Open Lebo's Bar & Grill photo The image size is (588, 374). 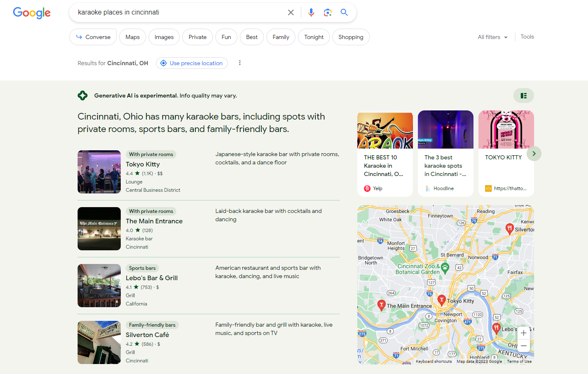[x=99, y=286]
